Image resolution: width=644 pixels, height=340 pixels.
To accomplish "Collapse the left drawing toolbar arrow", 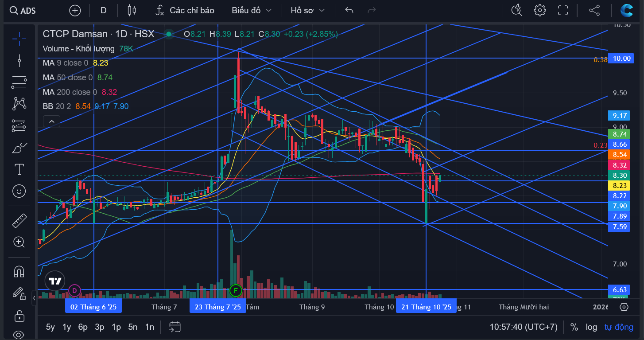I will 34,298.
